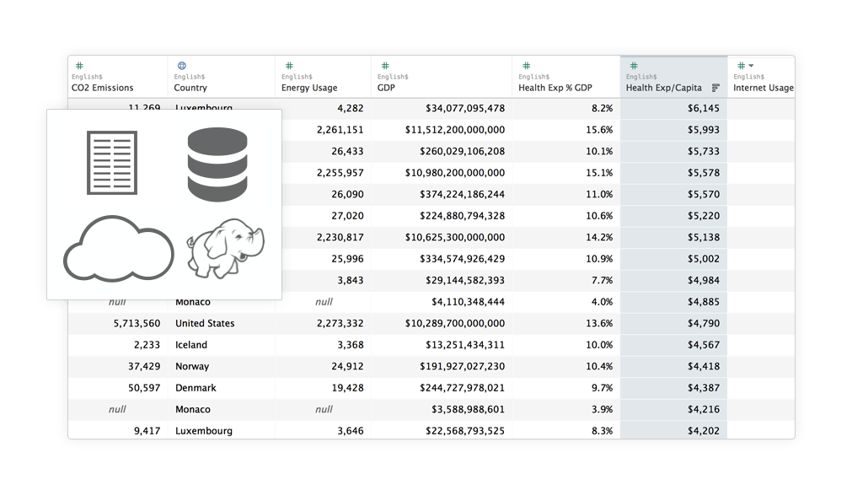The width and height of the screenshot is (868, 496).
Task: Select the 15.6% Health Exp % GDP cell
Action: (597, 130)
